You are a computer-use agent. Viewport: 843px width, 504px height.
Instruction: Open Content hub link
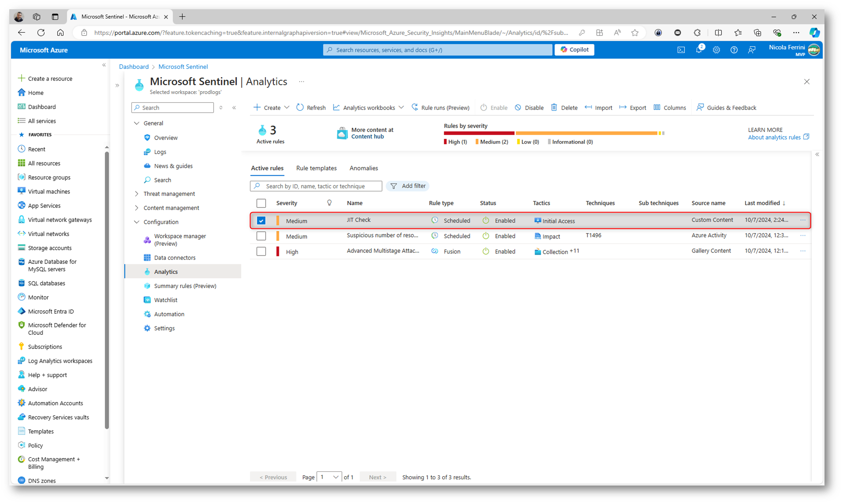point(368,137)
